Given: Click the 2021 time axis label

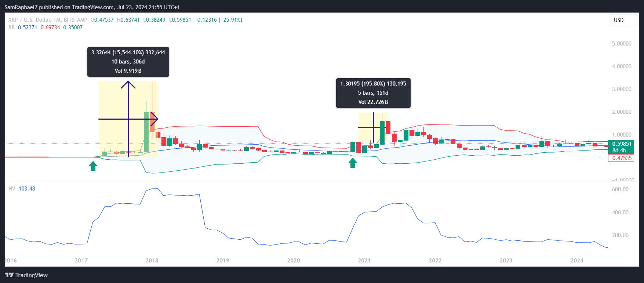Looking at the screenshot, I should 364,261.
